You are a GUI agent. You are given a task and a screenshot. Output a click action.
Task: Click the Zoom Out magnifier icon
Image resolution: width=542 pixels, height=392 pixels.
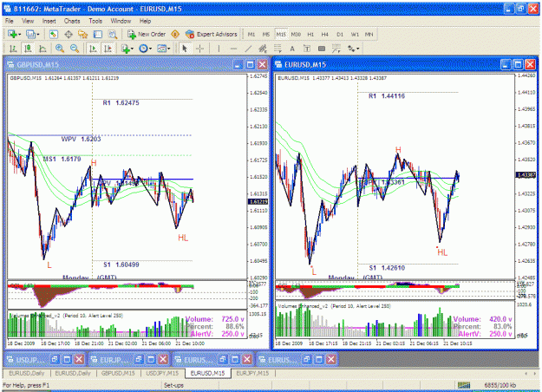[x=75, y=49]
